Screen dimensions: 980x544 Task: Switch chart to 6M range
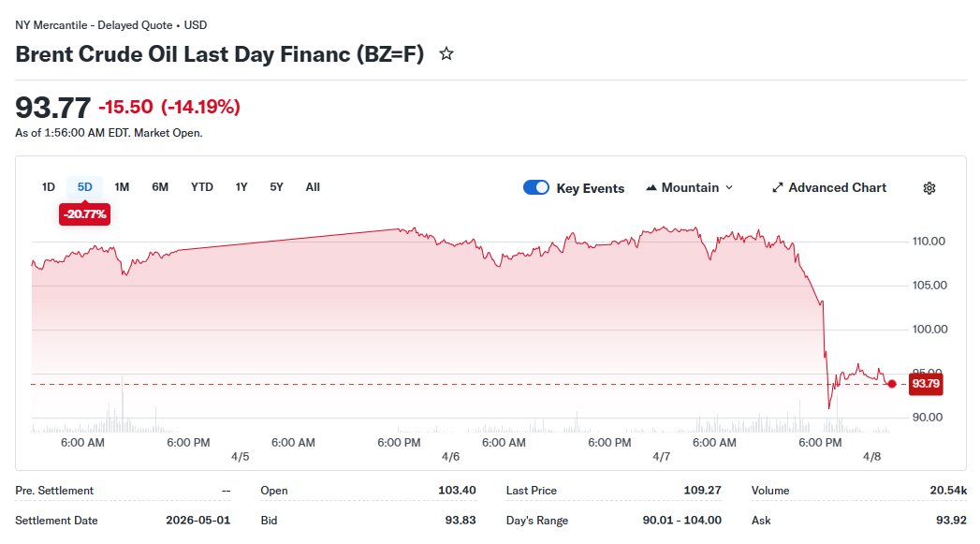[x=160, y=187]
